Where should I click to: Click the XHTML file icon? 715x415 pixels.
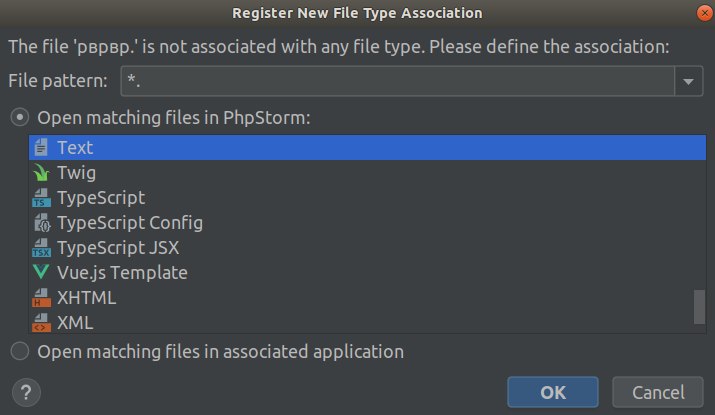41,298
